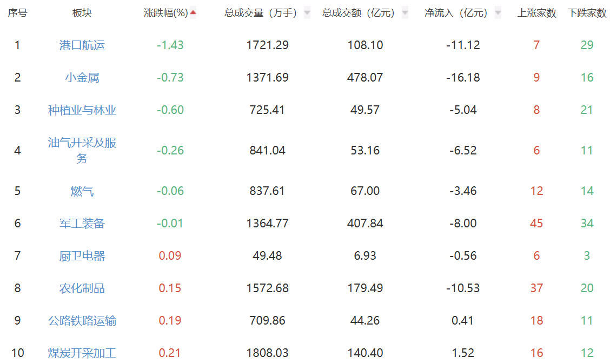Click the 上涨家数 column header

click(536, 13)
